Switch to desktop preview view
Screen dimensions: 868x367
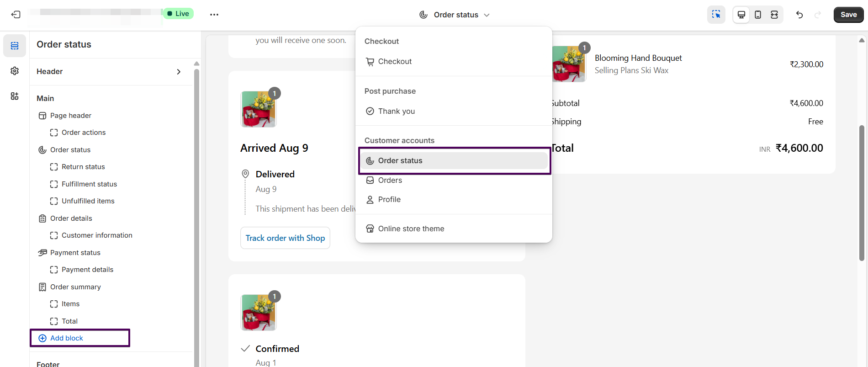pos(741,15)
